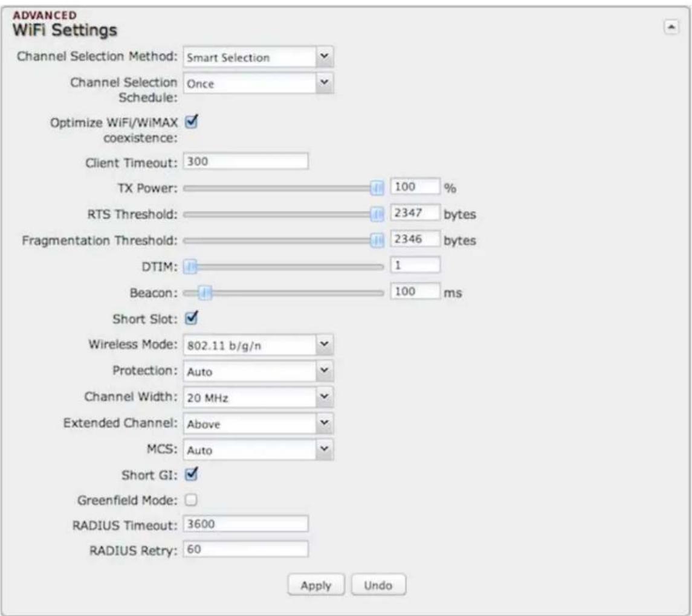Click the RADIUS Timeout input field
Screen dimensions: 692x616
point(246,524)
